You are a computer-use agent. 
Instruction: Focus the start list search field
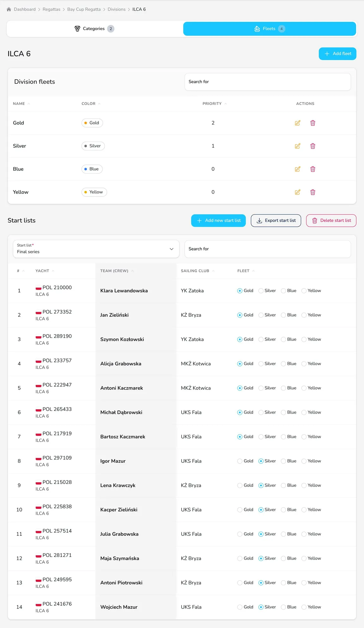[268, 249]
